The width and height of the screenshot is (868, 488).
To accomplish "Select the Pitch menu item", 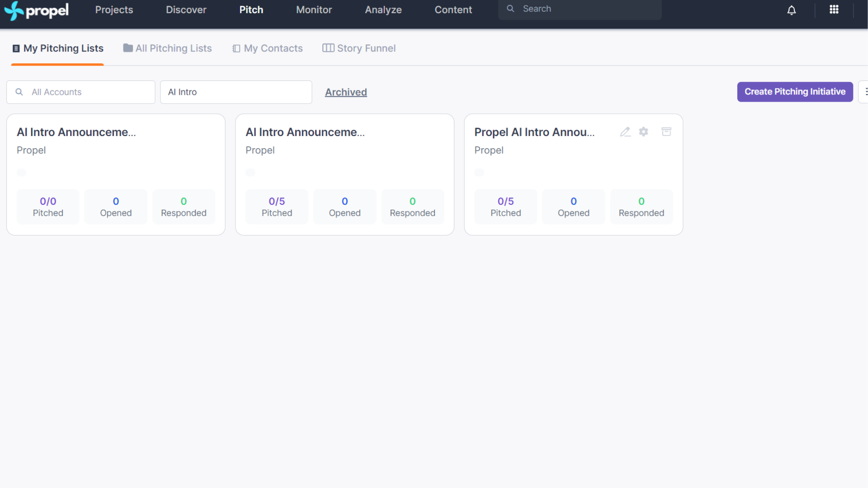I will click(251, 10).
